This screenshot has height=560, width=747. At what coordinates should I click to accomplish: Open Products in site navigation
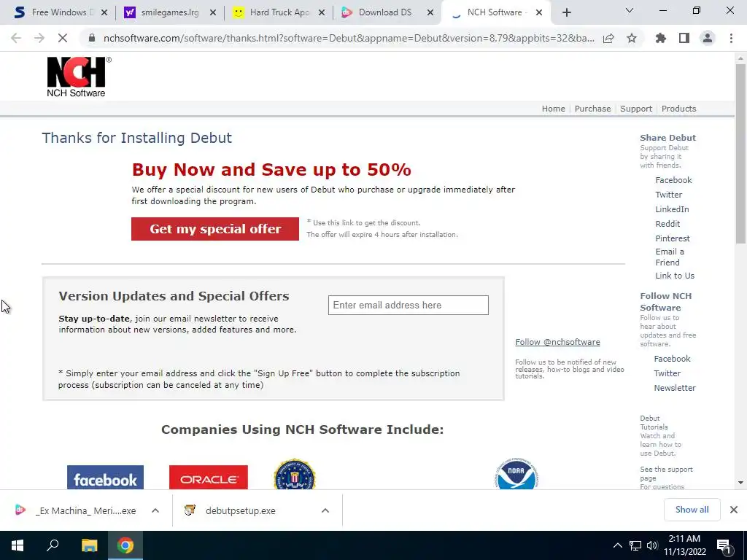click(678, 109)
